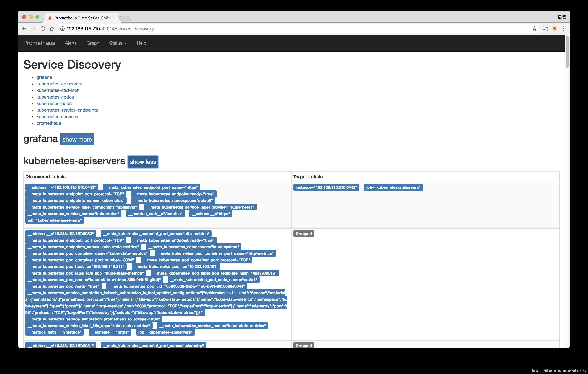
Task: Click the Discovered Labels column header
Action: click(x=45, y=177)
